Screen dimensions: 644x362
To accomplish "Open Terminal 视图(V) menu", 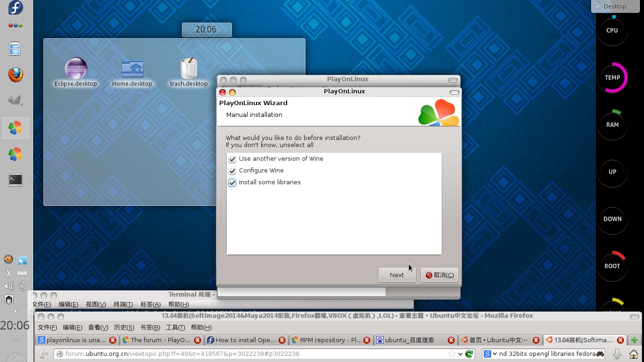I will (x=96, y=304).
